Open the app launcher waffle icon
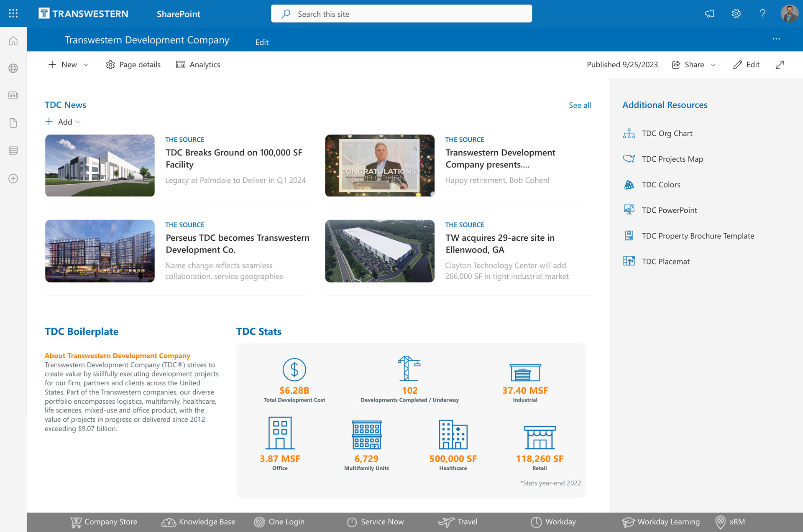Viewport: 803px width, 532px height. click(x=13, y=13)
